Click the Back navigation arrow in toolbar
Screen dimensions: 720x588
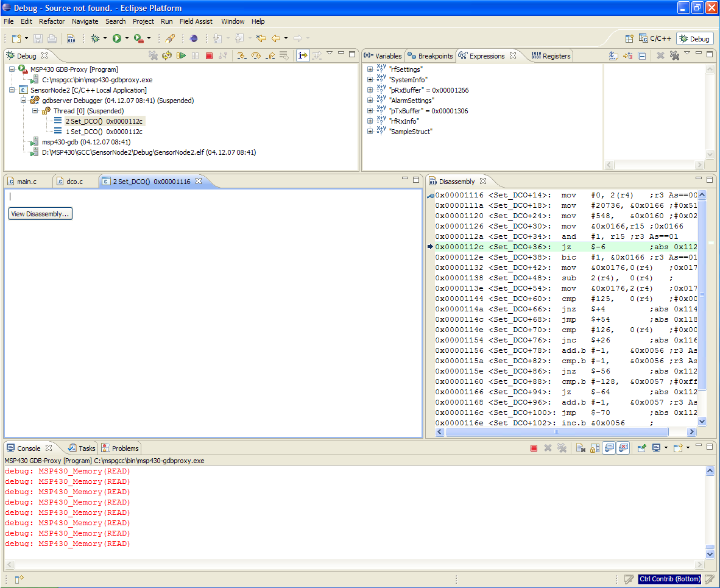click(x=276, y=38)
